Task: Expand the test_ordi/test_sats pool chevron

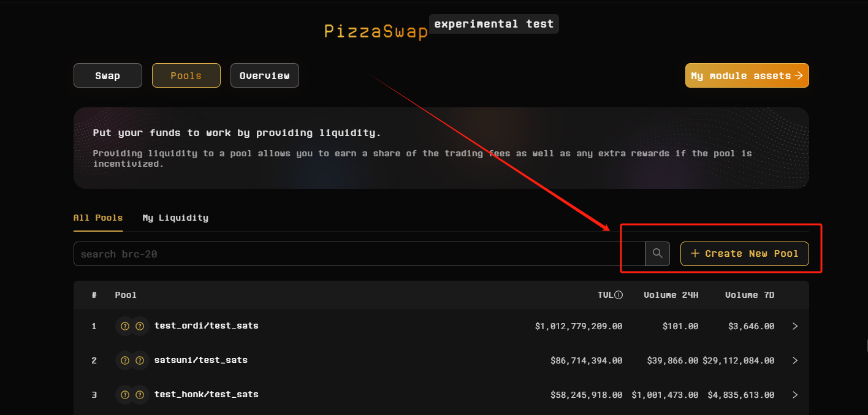Action: (795, 326)
